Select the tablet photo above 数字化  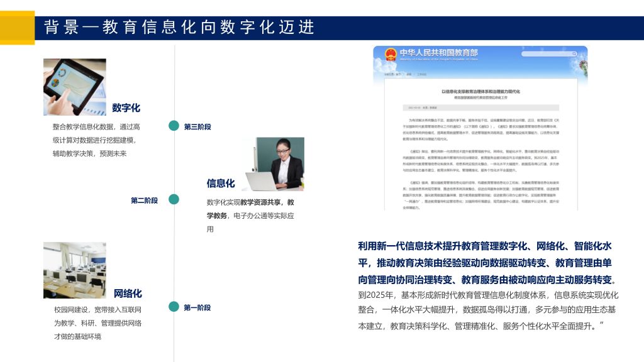tap(74, 87)
